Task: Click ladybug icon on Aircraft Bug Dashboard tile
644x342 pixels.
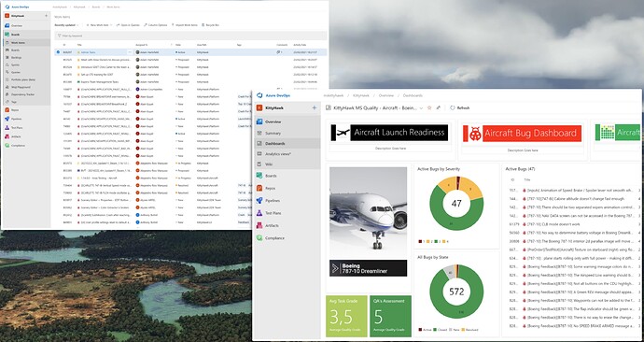Action: tap(475, 134)
